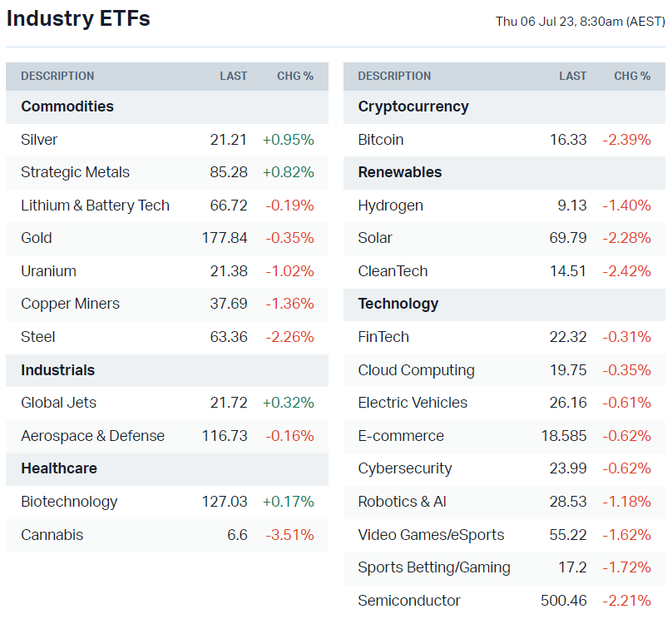Select the Global Jets ETF

[58, 403]
